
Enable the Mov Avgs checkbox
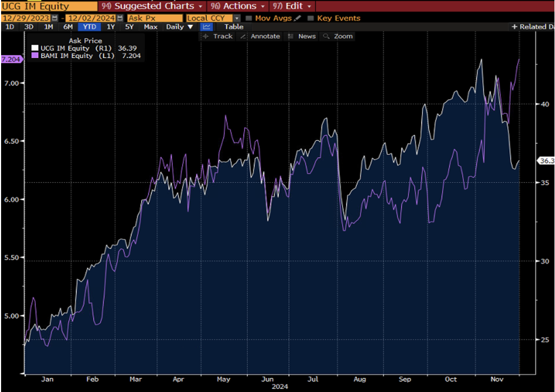coord(248,18)
